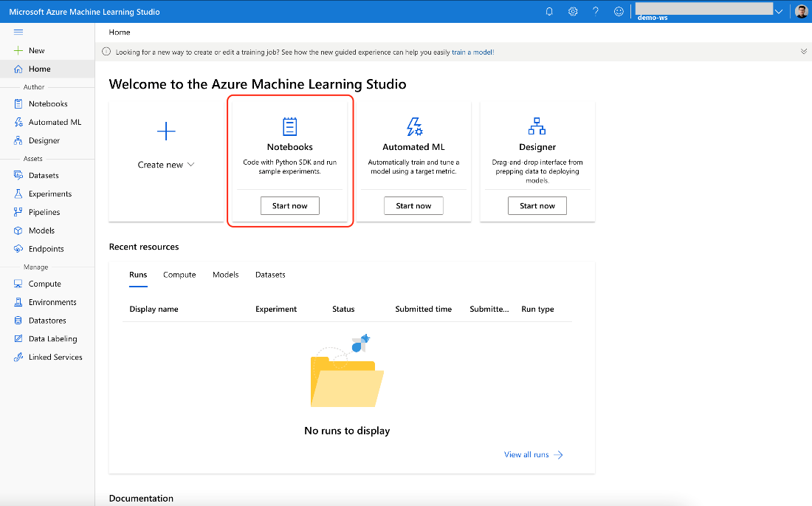The image size is (812, 506).
Task: Click the Home house icon in sidebar
Action: (18, 69)
